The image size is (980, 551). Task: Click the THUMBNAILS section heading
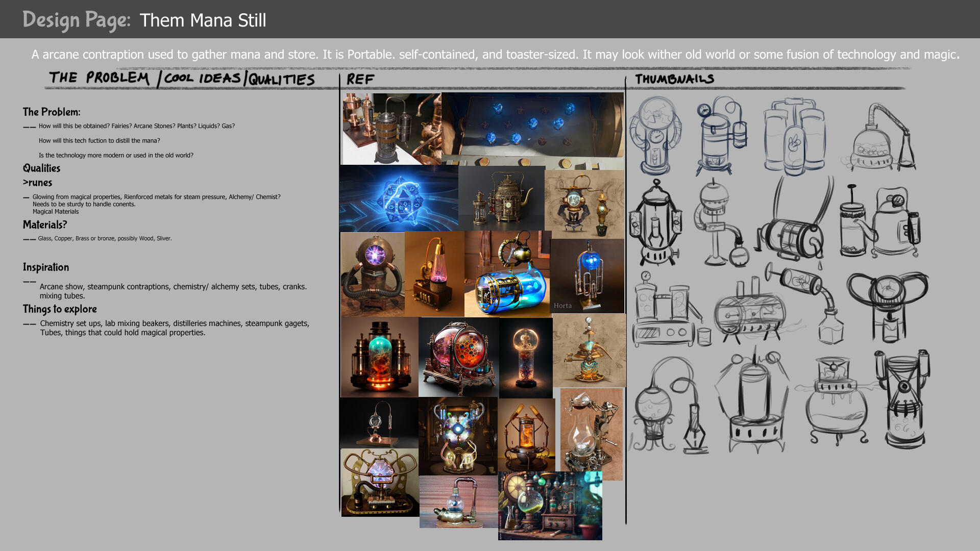pyautogui.click(x=674, y=79)
